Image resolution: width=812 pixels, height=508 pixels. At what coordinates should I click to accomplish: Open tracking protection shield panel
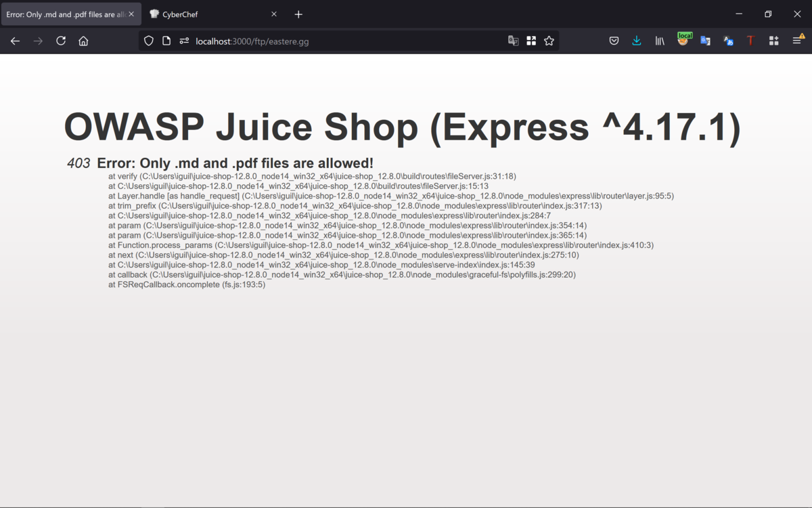pyautogui.click(x=149, y=41)
